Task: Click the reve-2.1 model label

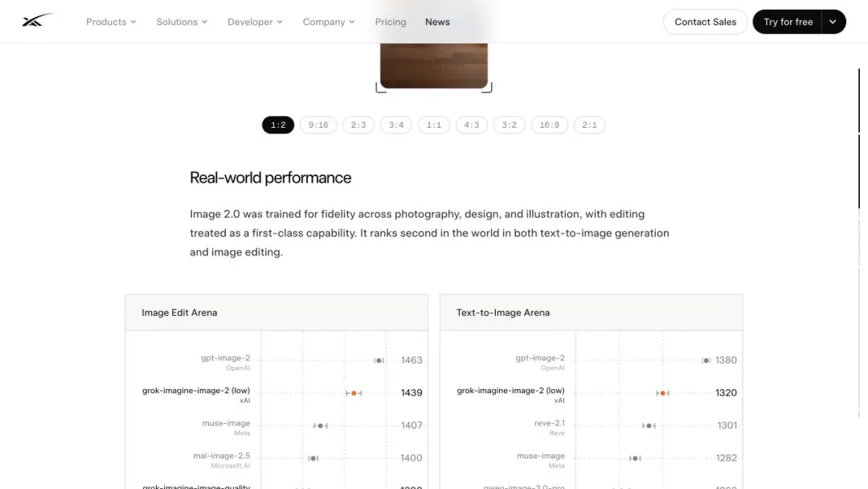Action: click(x=549, y=423)
